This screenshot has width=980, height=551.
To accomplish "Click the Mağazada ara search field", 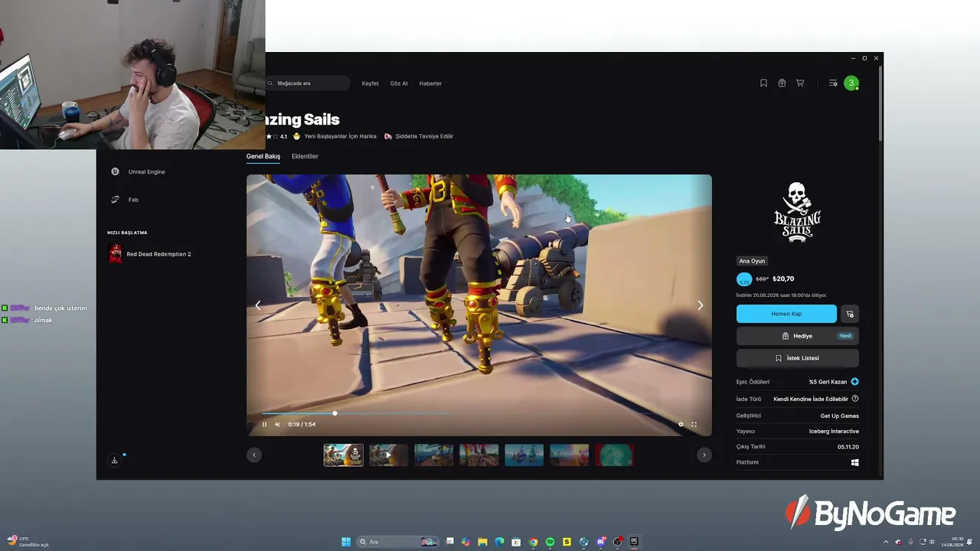I will pyautogui.click(x=308, y=83).
